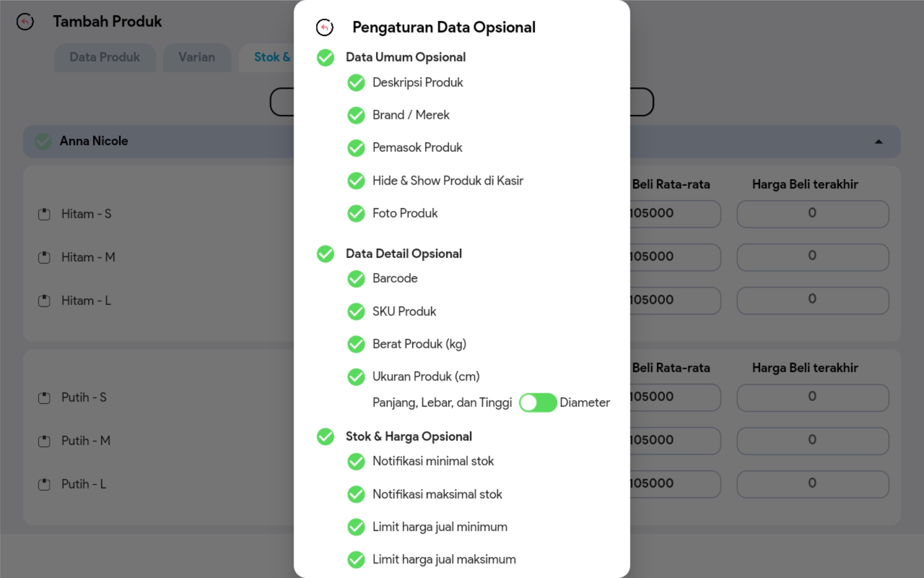Viewport: 924px width, 578px height.
Task: Click the clipboard icon next to Hitam - S
Action: pos(44,214)
